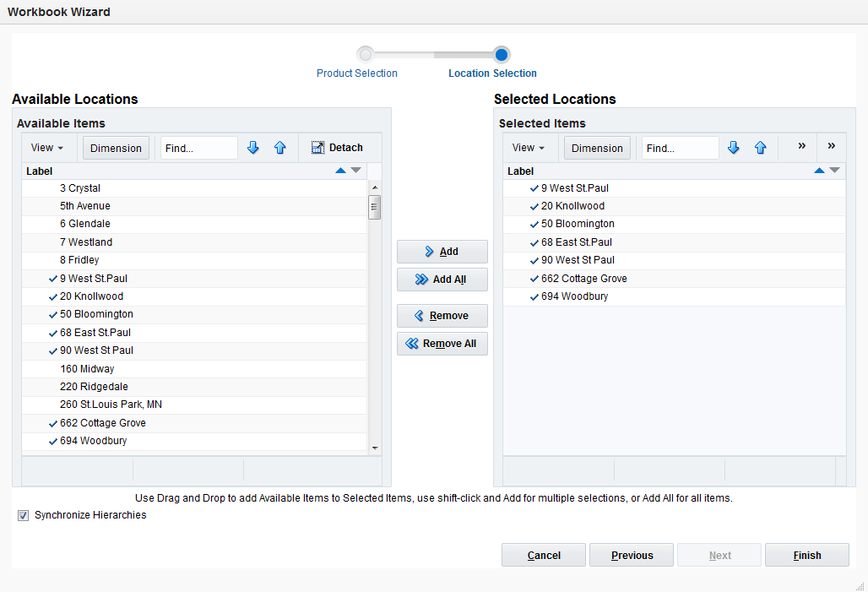Select 6 Glendale in Available Items

pyautogui.click(x=194, y=224)
